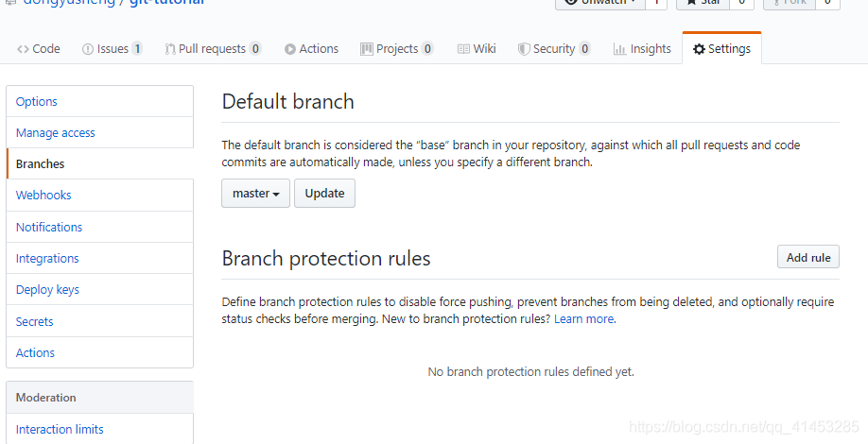
Task: Click the Projects board icon
Action: coord(367,49)
